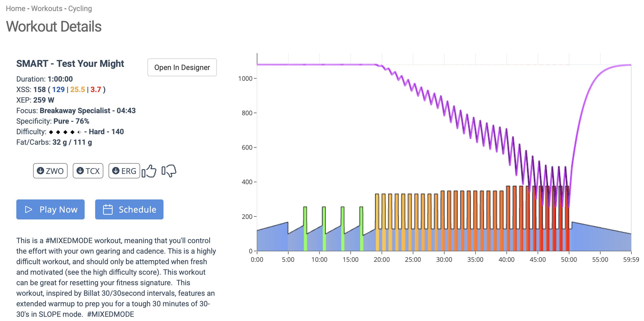Click the blue XSS value 129
The image size is (644, 321).
pyautogui.click(x=58, y=90)
